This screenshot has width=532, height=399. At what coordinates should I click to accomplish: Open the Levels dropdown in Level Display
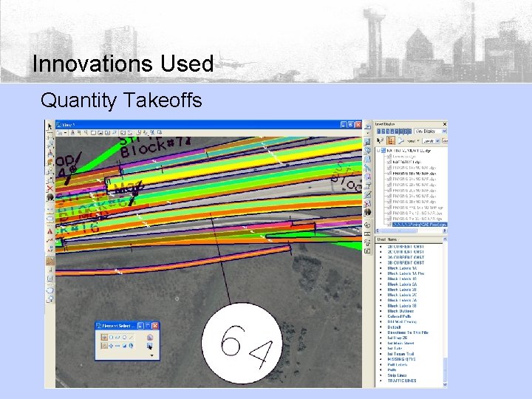click(x=431, y=140)
